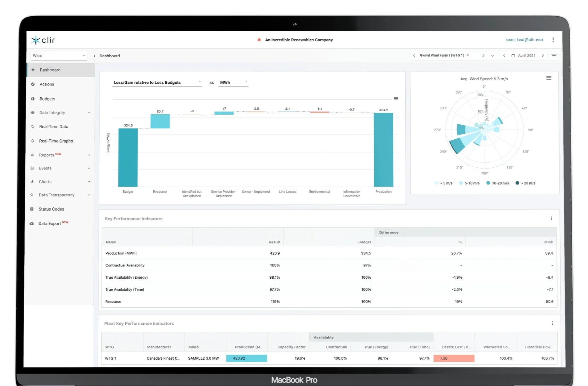Open the waterfall chart hamburger menu

(x=396, y=99)
